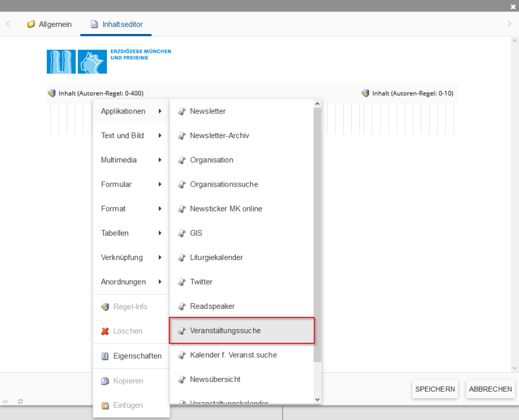Image resolution: width=519 pixels, height=420 pixels.
Task: Close the dialog with the X button
Action: coord(513,6)
